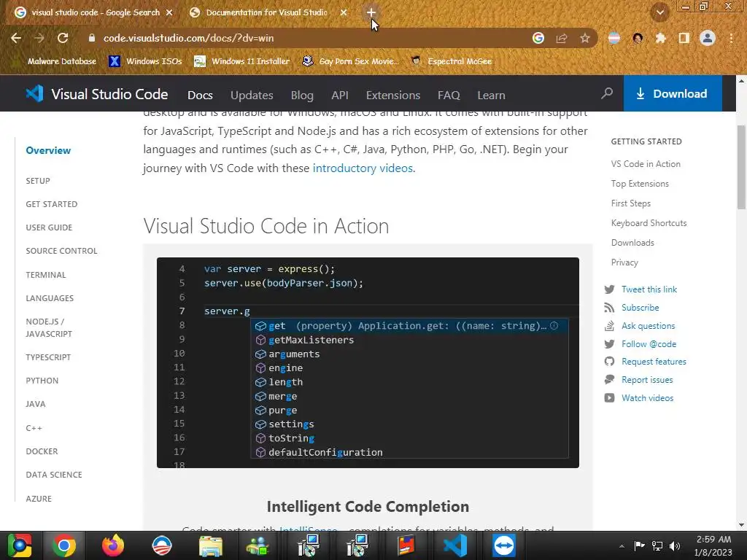Click the blue Download button
The width and height of the screenshot is (747, 560).
[672, 94]
